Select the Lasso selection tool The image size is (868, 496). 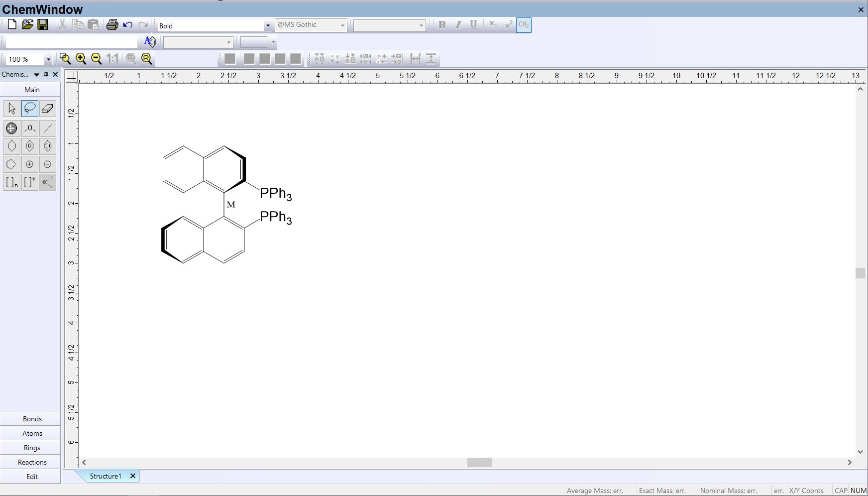point(30,109)
